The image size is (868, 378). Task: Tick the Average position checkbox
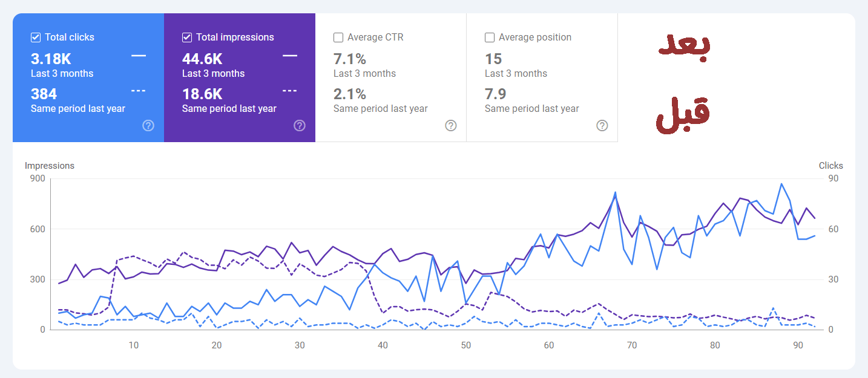[490, 37]
